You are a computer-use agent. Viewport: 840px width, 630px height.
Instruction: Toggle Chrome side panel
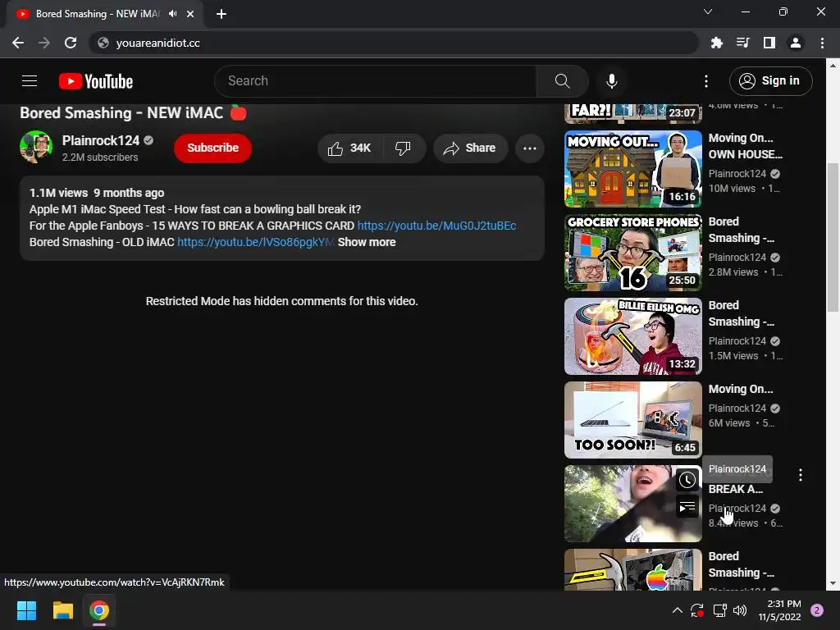(x=769, y=43)
